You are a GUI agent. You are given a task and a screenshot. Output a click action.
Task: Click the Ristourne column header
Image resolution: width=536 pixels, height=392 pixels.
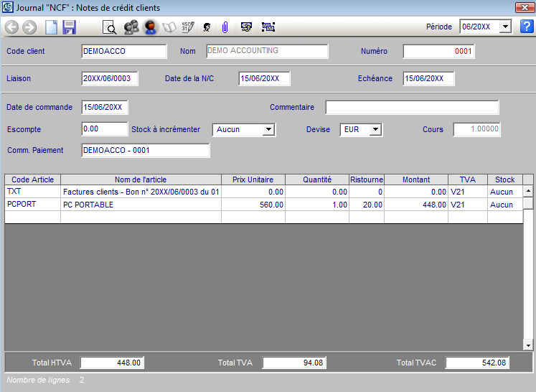pos(367,179)
